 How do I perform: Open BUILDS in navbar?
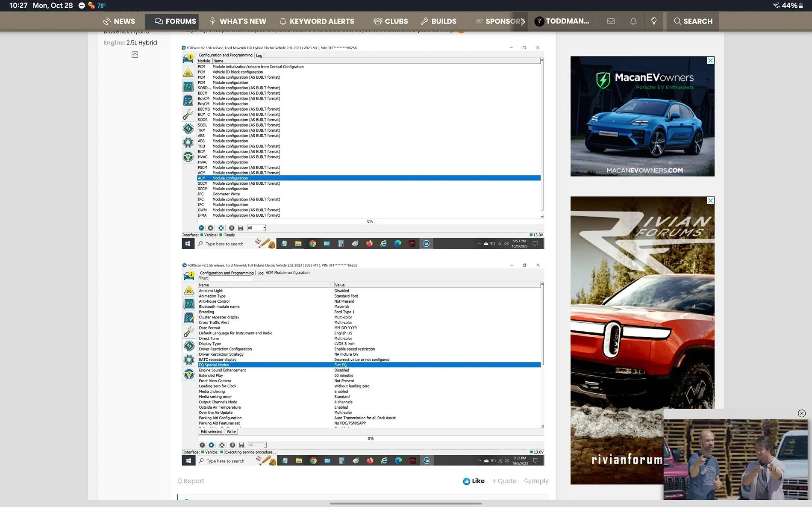pos(438,21)
